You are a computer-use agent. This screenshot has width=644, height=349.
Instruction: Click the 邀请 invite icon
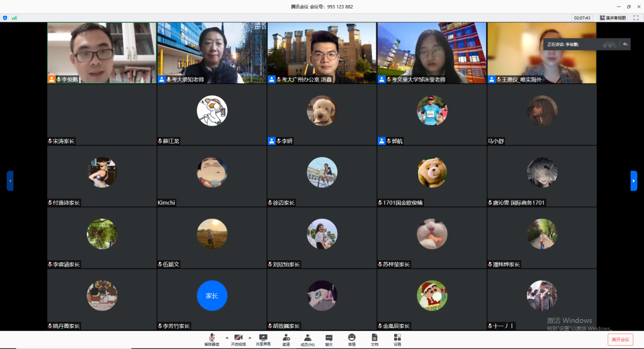coord(286,339)
